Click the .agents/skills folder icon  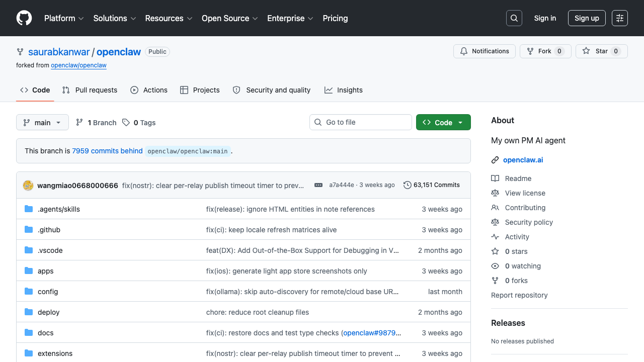[x=29, y=209]
